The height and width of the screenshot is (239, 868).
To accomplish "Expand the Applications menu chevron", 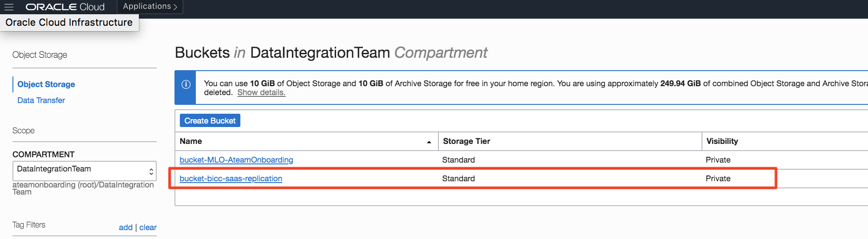I will pyautogui.click(x=175, y=7).
